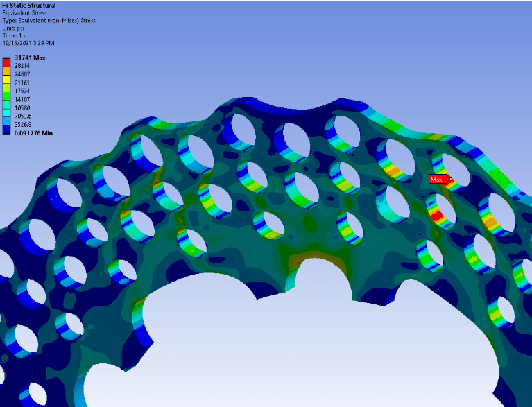Select the orange legend color band
This screenshot has height=407, width=532.
(6, 70)
